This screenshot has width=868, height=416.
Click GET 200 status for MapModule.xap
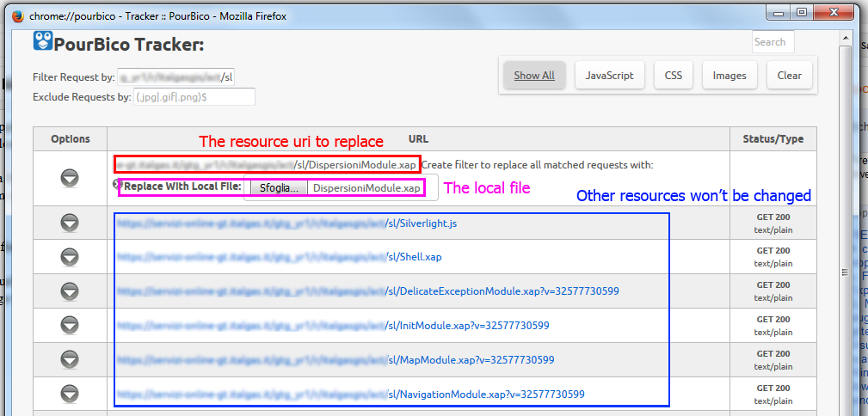click(773, 354)
